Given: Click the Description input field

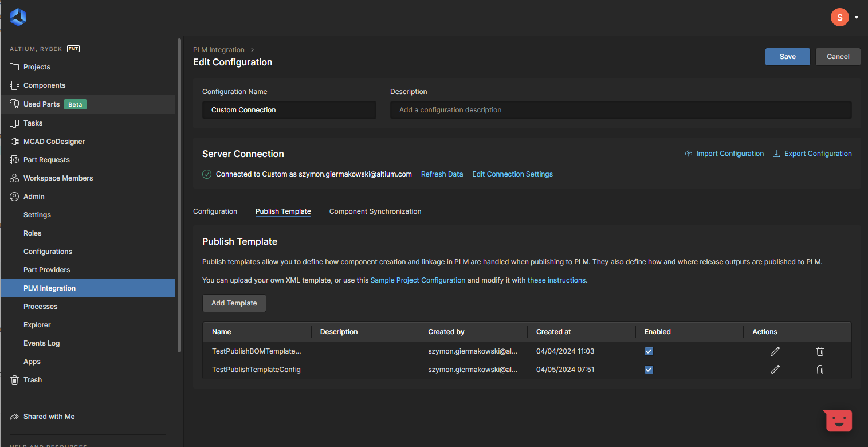Looking at the screenshot, I should [621, 110].
